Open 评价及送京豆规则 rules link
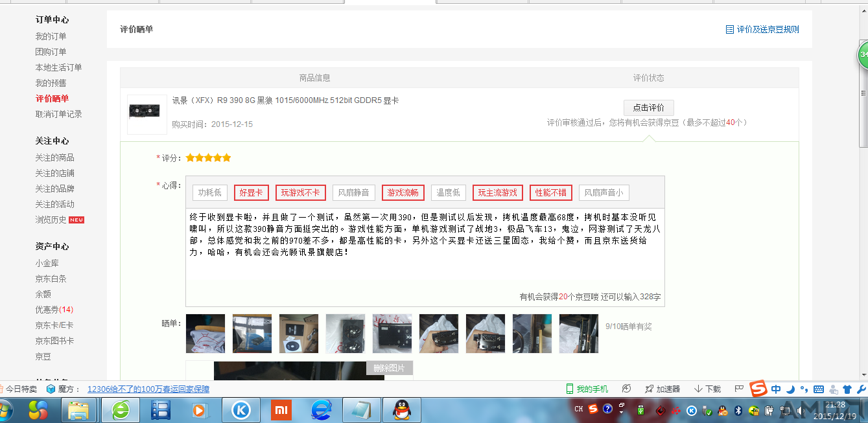This screenshot has height=423, width=868. pyautogui.click(x=762, y=29)
